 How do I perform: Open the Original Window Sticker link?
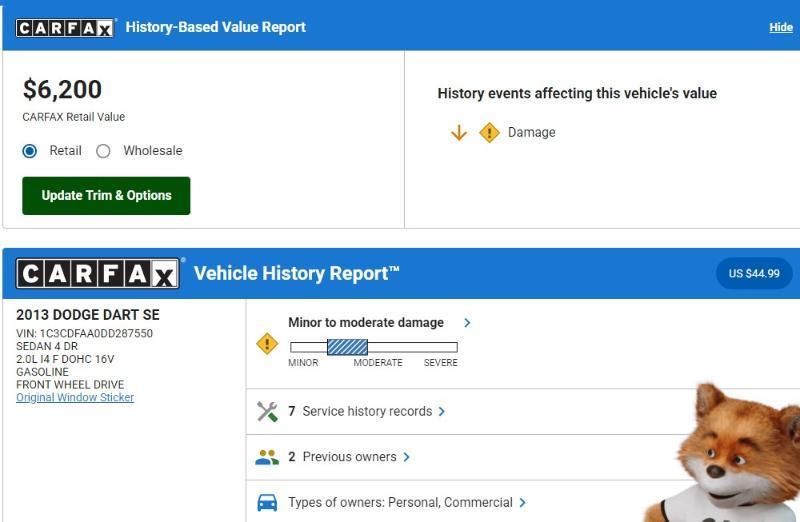click(75, 397)
